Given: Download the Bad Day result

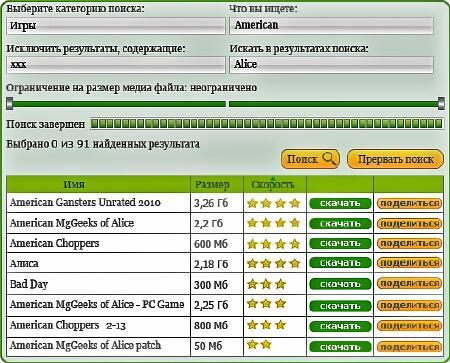Looking at the screenshot, I should [340, 284].
